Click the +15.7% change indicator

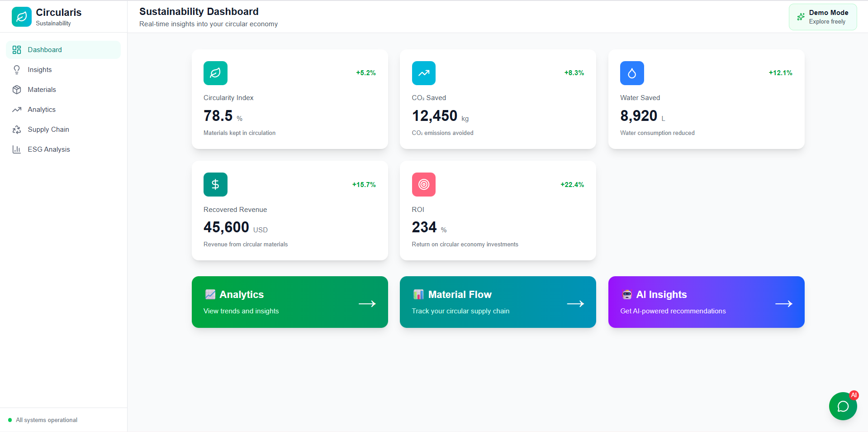(364, 185)
